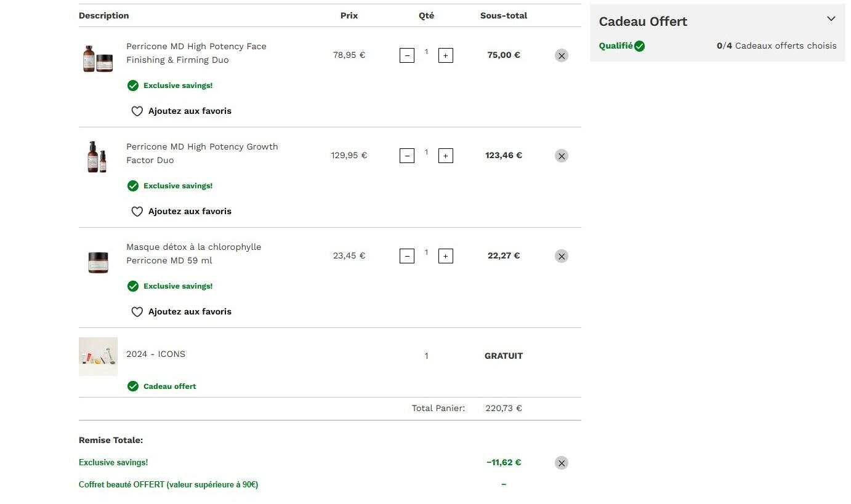851x504 pixels.
Task: Decrease quantity of Face Finishing & Firming Duo
Action: [x=407, y=55]
